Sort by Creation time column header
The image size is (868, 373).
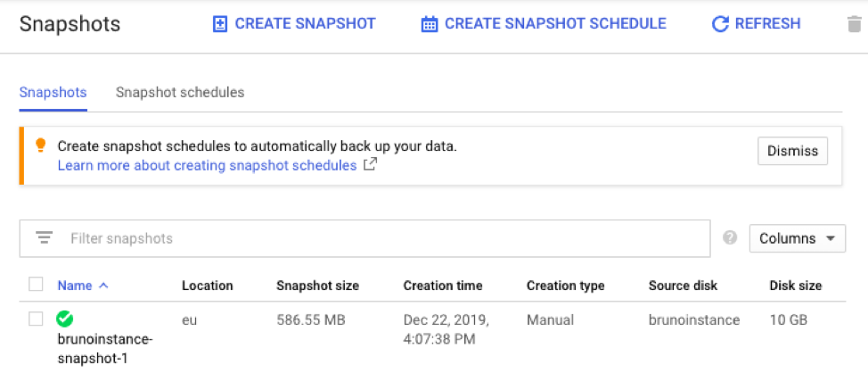[443, 286]
